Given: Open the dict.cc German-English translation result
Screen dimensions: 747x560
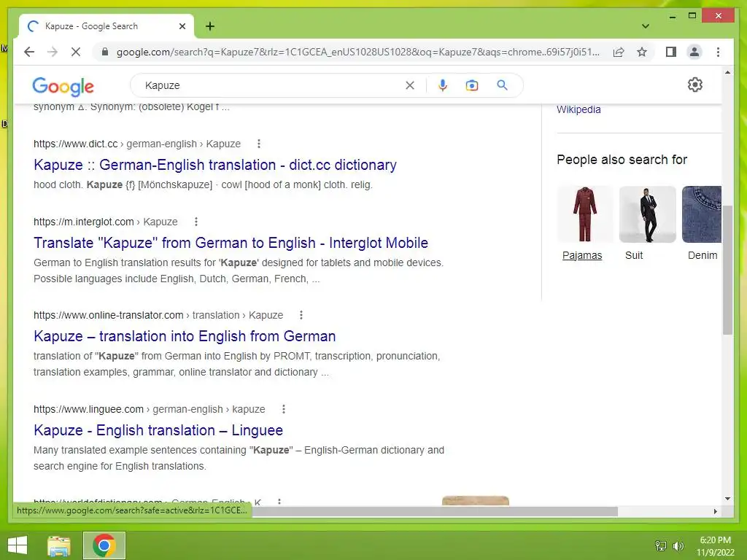Looking at the screenshot, I should pyautogui.click(x=215, y=165).
